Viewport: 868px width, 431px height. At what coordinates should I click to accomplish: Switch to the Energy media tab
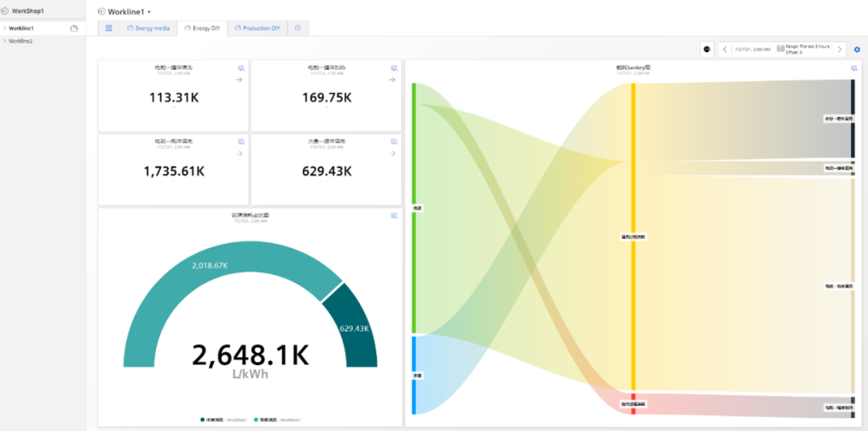pos(148,28)
